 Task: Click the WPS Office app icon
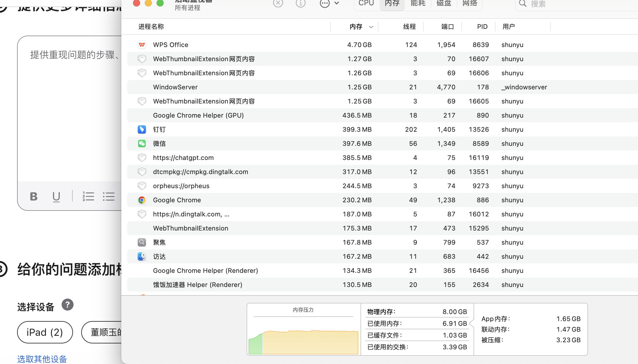tap(142, 45)
